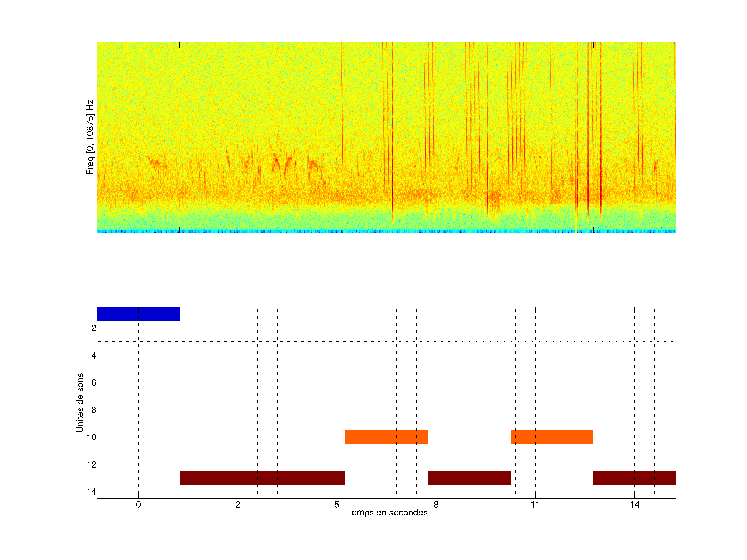
Task: Click the x-axis tick label 5
Action: pos(337,505)
